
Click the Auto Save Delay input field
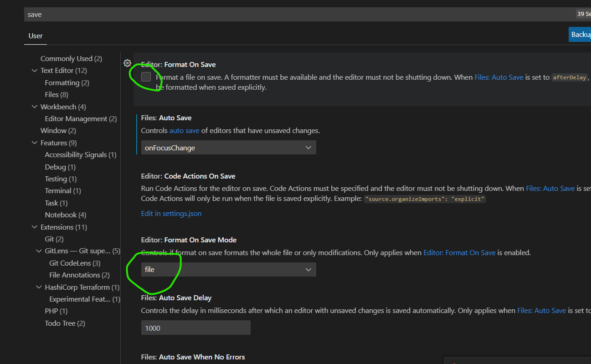point(195,328)
